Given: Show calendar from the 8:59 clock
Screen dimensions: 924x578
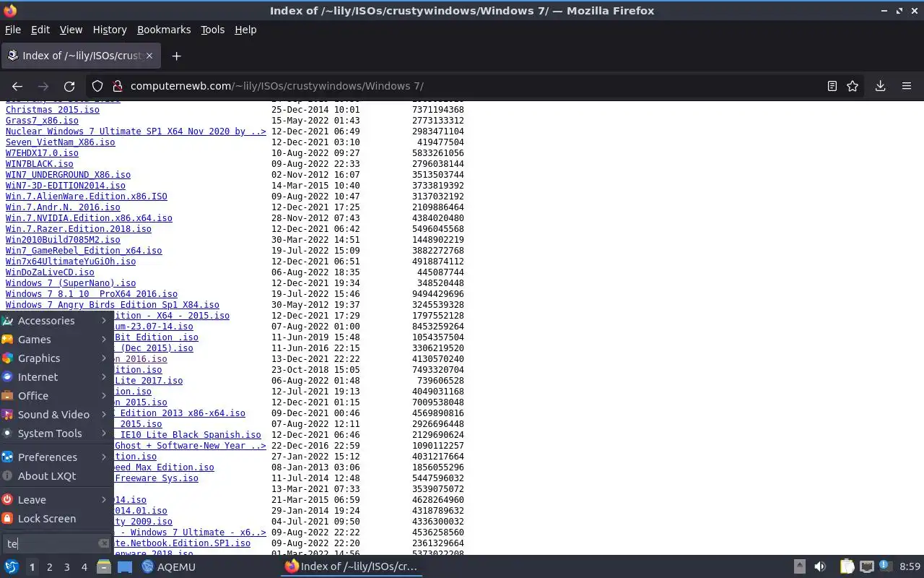Looking at the screenshot, I should coord(910,567).
